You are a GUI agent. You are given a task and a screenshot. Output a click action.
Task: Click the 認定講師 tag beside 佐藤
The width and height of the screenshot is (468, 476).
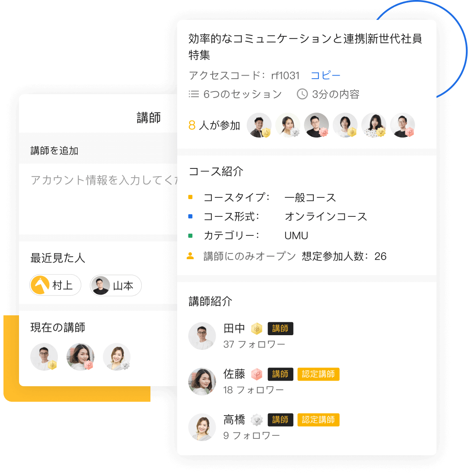(x=318, y=374)
